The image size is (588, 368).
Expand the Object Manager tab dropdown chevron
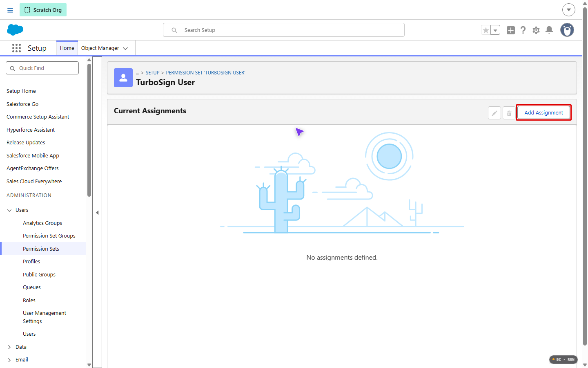(125, 48)
